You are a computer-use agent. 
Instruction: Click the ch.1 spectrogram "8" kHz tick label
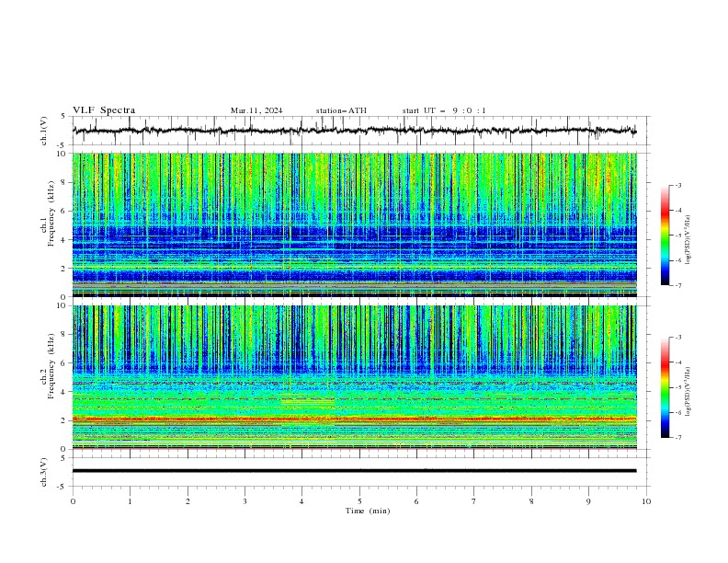pos(64,182)
